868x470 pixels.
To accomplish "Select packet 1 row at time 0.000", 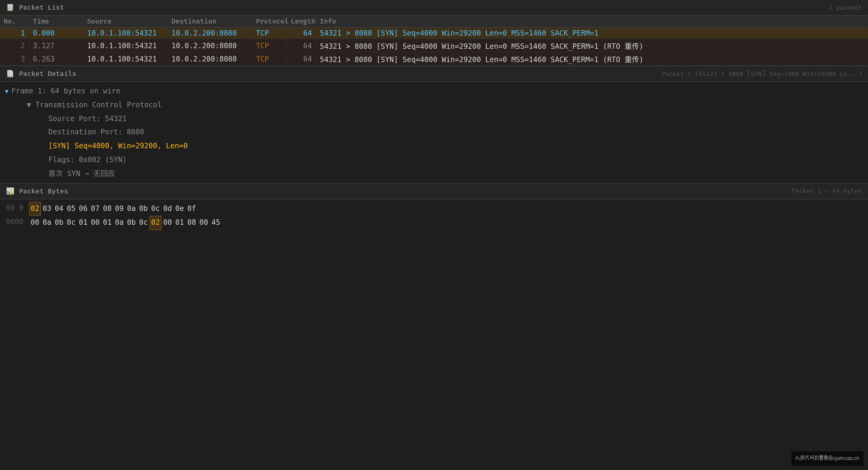I will pos(434,33).
